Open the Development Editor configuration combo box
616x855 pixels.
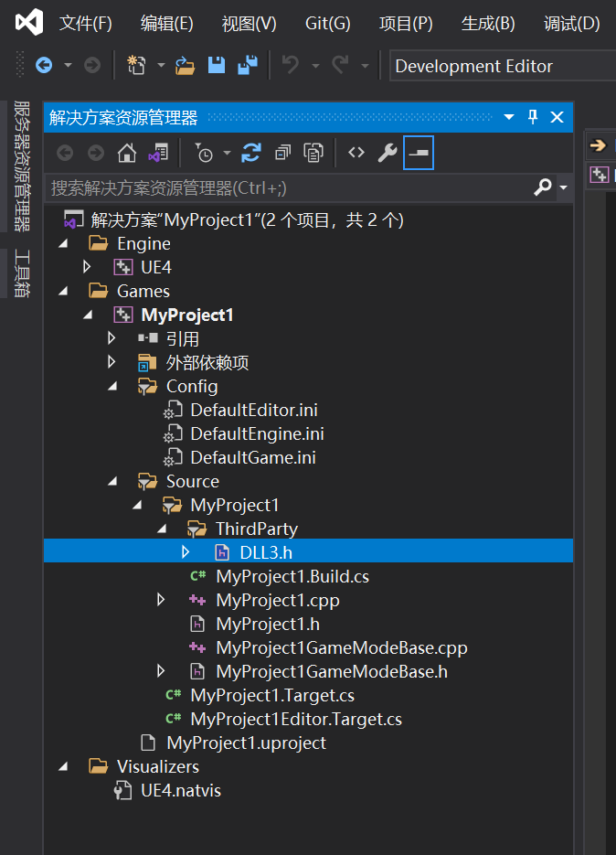pyautogui.click(x=503, y=66)
